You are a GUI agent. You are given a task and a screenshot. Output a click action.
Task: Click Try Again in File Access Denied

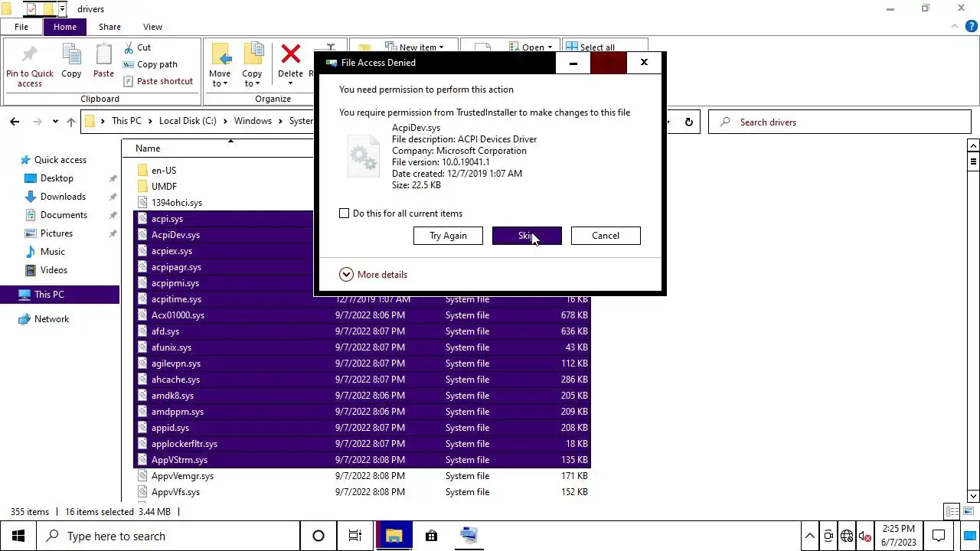coord(448,236)
